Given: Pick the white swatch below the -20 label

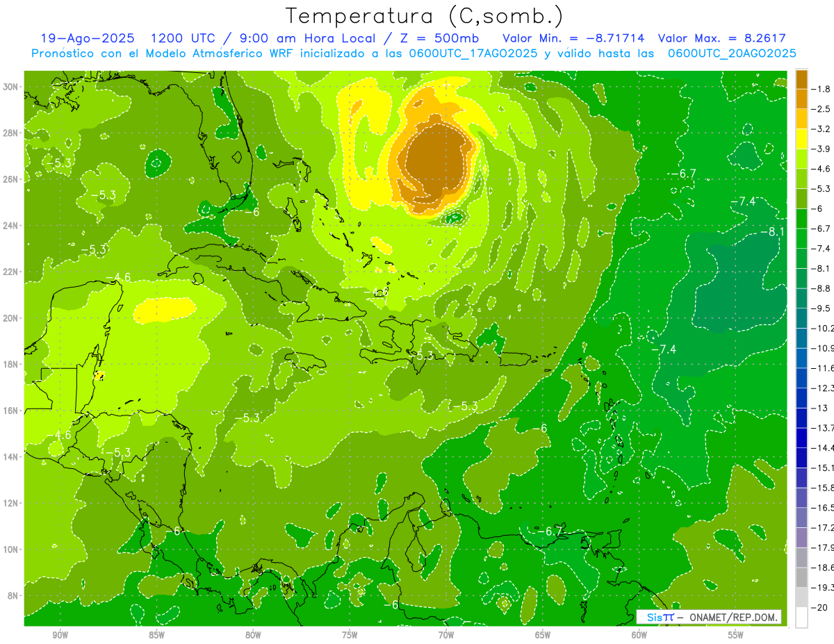Looking at the screenshot, I should click(x=801, y=618).
